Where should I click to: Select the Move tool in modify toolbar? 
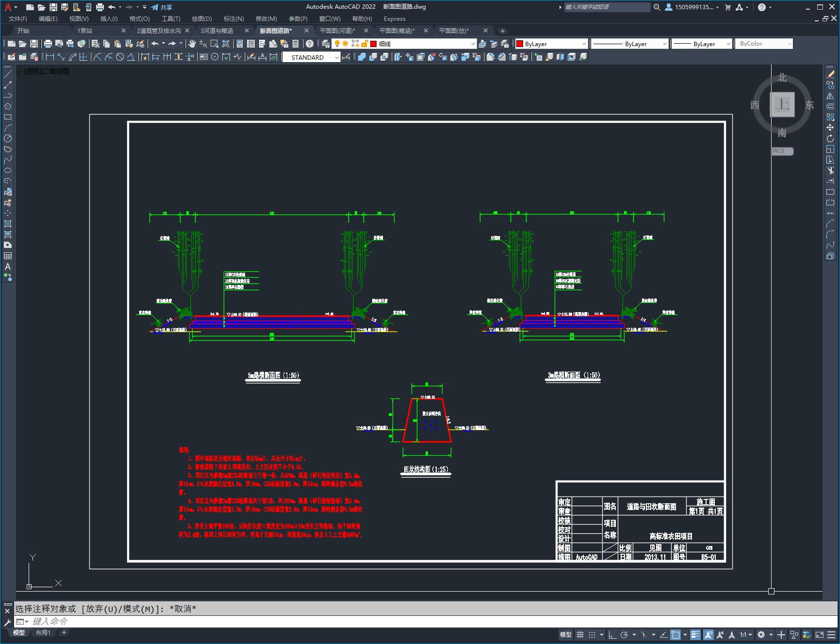point(830,128)
